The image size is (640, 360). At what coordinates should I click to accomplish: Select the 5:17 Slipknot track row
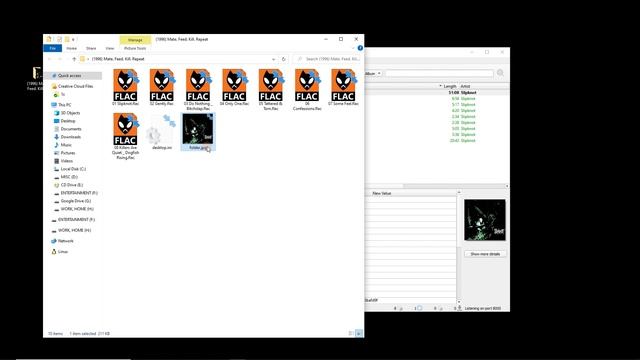pyautogui.click(x=437, y=104)
